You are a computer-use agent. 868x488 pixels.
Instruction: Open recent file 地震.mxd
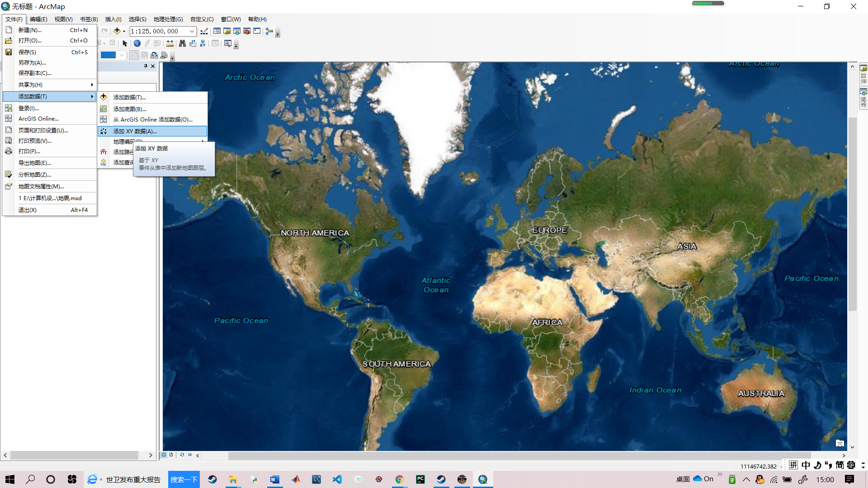click(x=50, y=198)
